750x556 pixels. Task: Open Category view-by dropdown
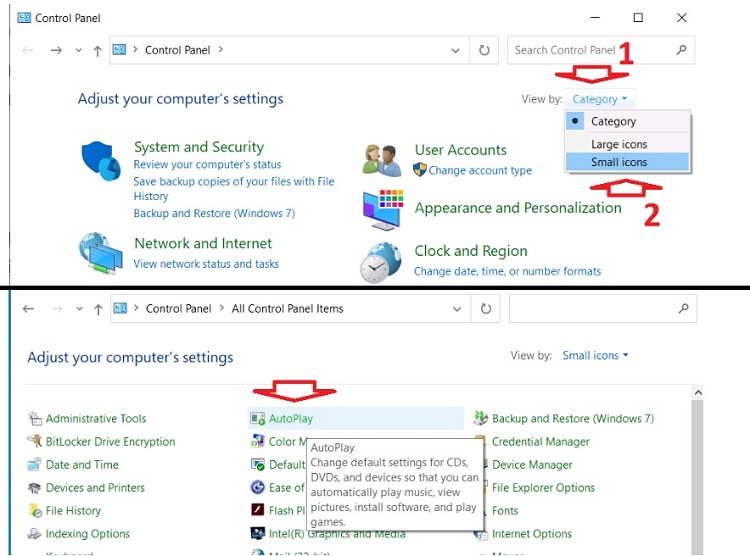(600, 99)
